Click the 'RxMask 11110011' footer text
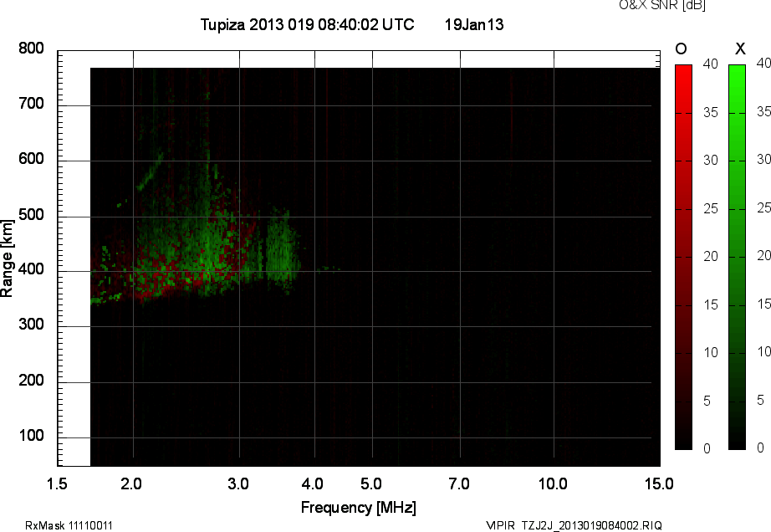 pyautogui.click(x=69, y=525)
